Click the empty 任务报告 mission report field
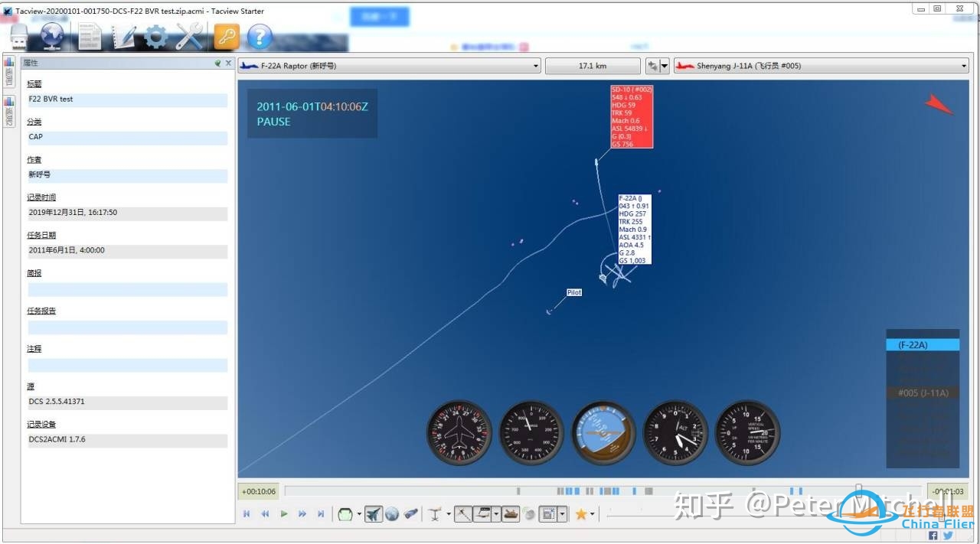The width and height of the screenshot is (980, 544). [127, 327]
